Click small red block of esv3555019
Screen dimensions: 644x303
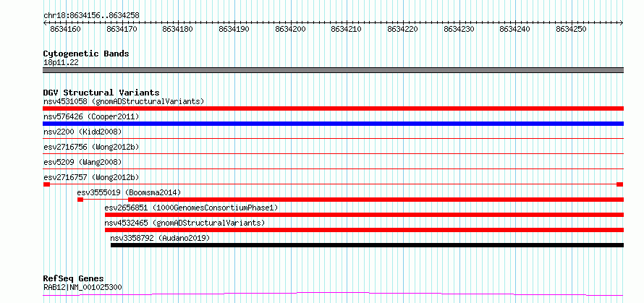pyautogui.click(x=80, y=200)
